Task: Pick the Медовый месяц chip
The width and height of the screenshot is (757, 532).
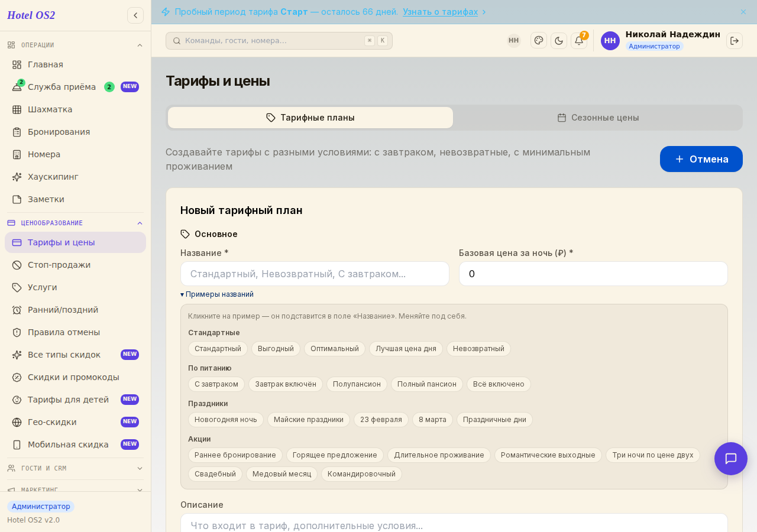Action: [x=282, y=474]
